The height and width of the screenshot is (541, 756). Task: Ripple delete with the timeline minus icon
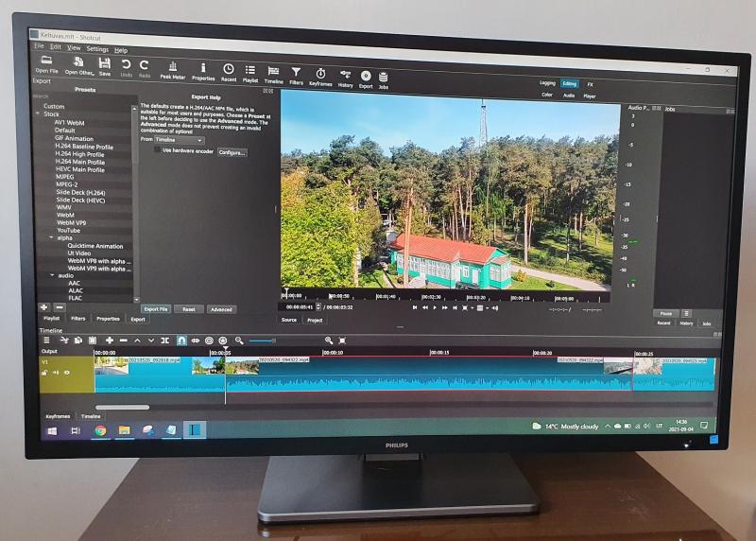pos(124,340)
